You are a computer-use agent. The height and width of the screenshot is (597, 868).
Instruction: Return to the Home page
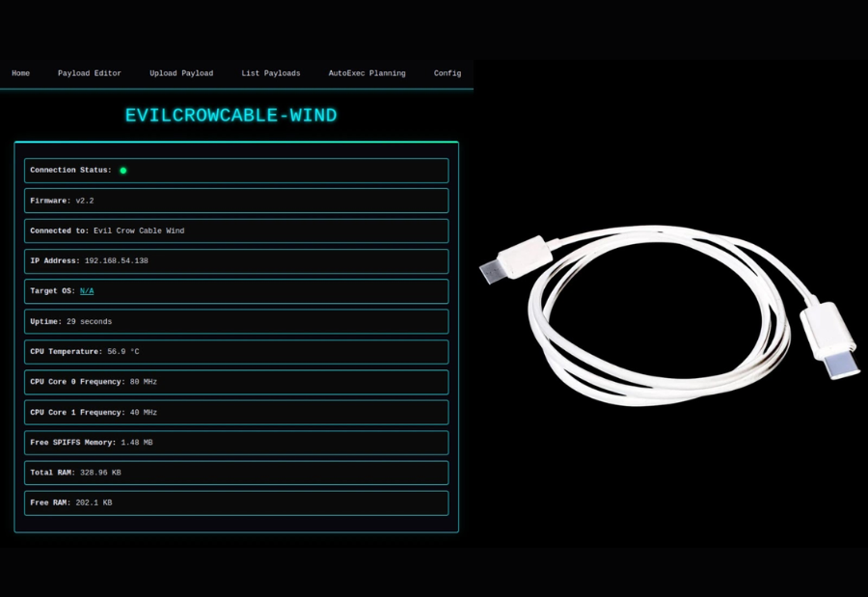tap(20, 73)
